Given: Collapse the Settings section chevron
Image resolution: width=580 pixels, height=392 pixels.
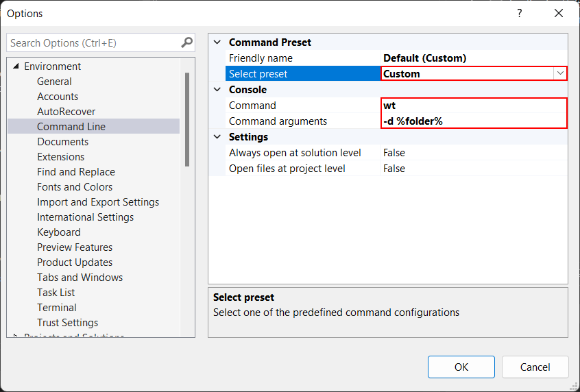Looking at the screenshot, I should pos(217,137).
